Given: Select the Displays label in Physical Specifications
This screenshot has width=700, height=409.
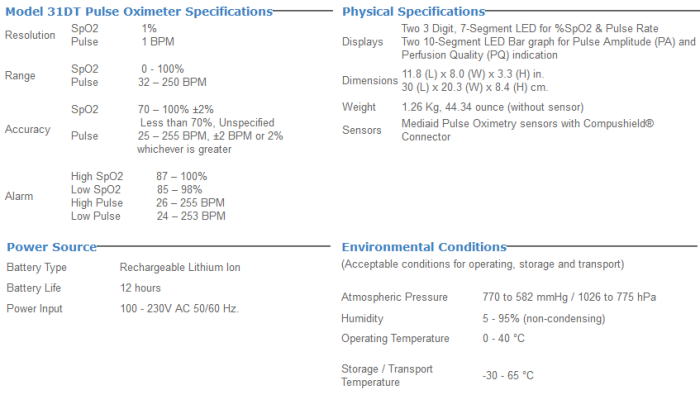Looking at the screenshot, I should [362, 43].
